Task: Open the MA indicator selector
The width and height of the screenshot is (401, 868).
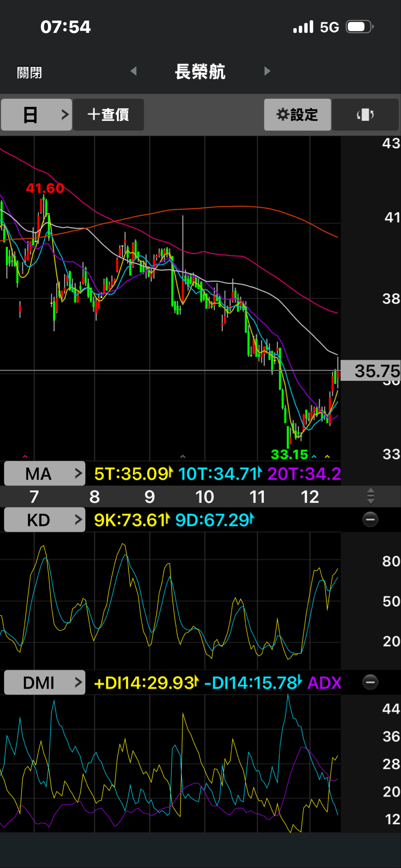Action: [x=45, y=473]
